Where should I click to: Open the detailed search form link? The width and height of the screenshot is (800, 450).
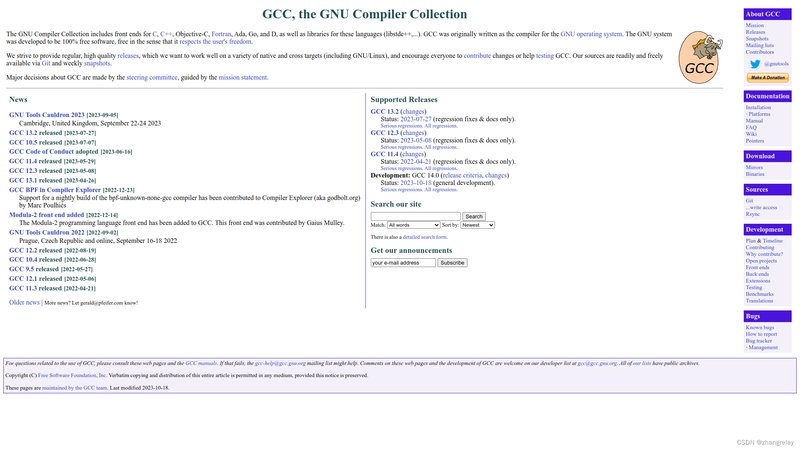pos(424,237)
